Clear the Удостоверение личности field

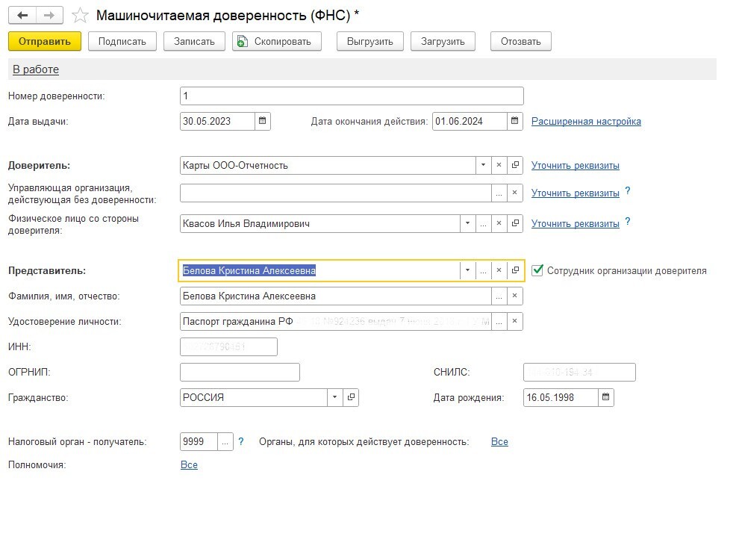pyautogui.click(x=514, y=322)
